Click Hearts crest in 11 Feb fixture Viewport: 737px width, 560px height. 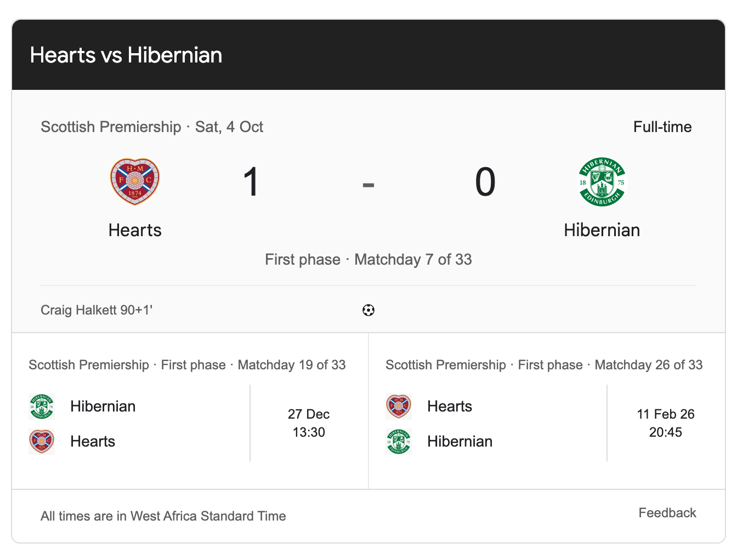click(399, 407)
